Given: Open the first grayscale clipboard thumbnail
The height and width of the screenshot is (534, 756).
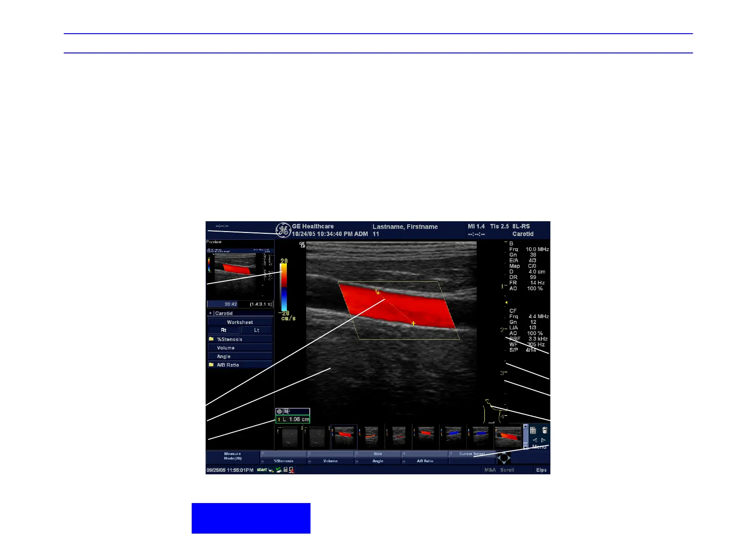Looking at the screenshot, I should [x=289, y=437].
